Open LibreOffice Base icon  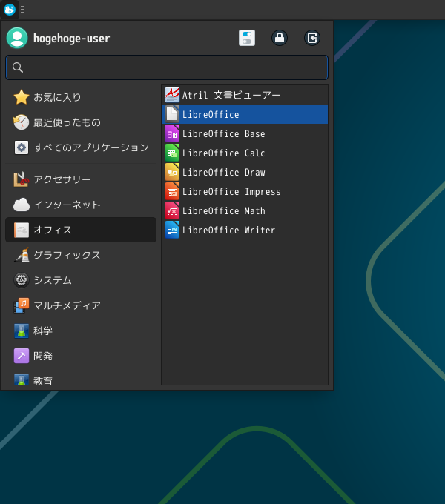pos(172,133)
